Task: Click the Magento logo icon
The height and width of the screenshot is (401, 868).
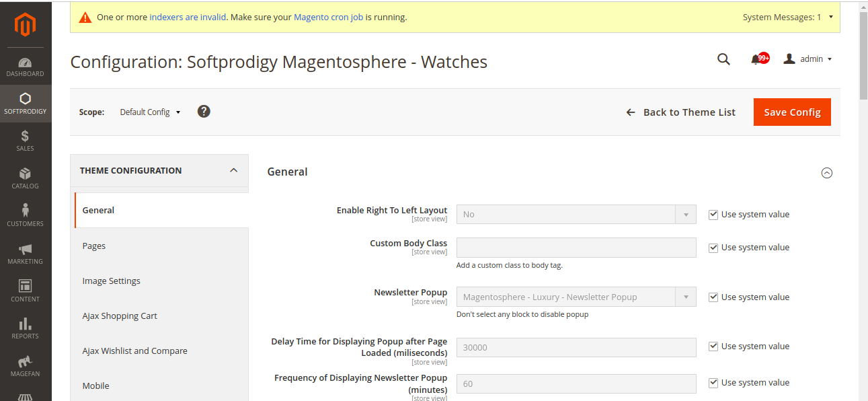Action: (26, 25)
